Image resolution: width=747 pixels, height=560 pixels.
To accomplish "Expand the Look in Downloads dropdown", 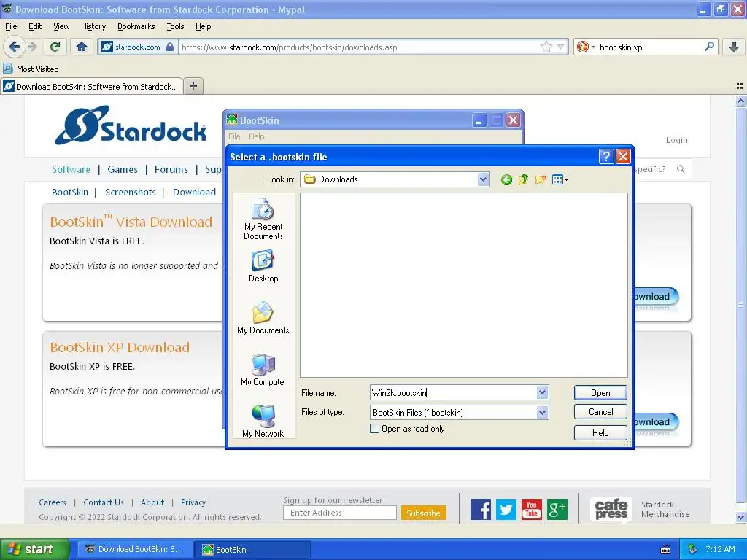I will coord(483,179).
